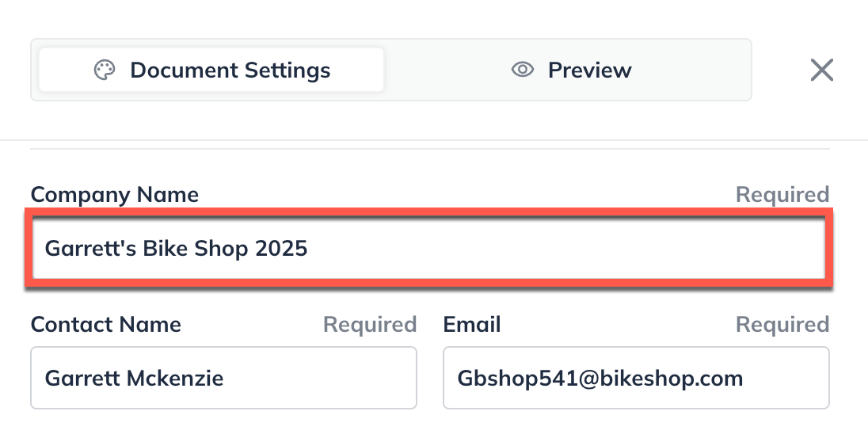Click Required text beside Email
Image resolution: width=868 pixels, height=434 pixels.
[x=782, y=324]
